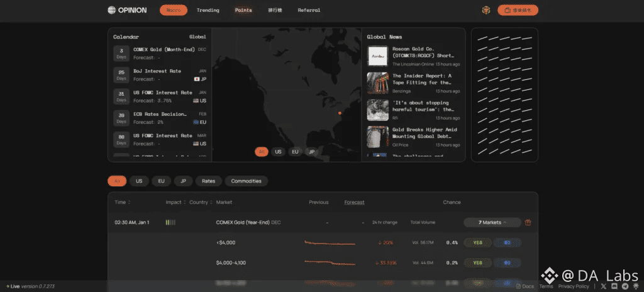This screenshot has height=292, width=644.
Task: Filter the table by JP
Action: point(183,181)
